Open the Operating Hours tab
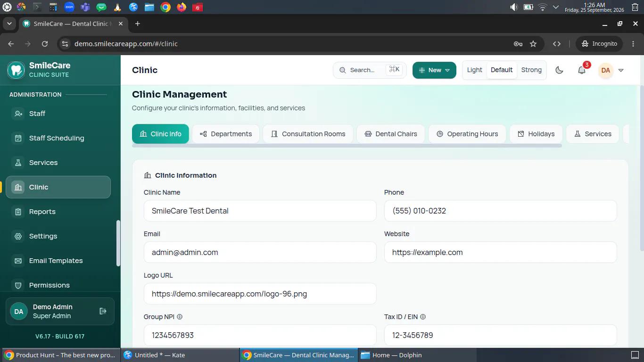Viewport: 644px width, 362px height. coord(467,134)
